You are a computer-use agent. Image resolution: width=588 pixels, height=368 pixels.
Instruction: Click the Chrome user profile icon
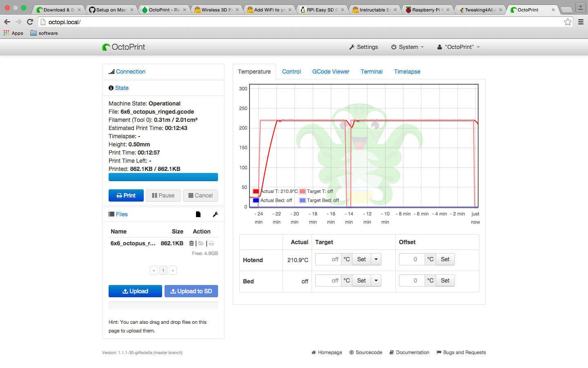tap(580, 7)
